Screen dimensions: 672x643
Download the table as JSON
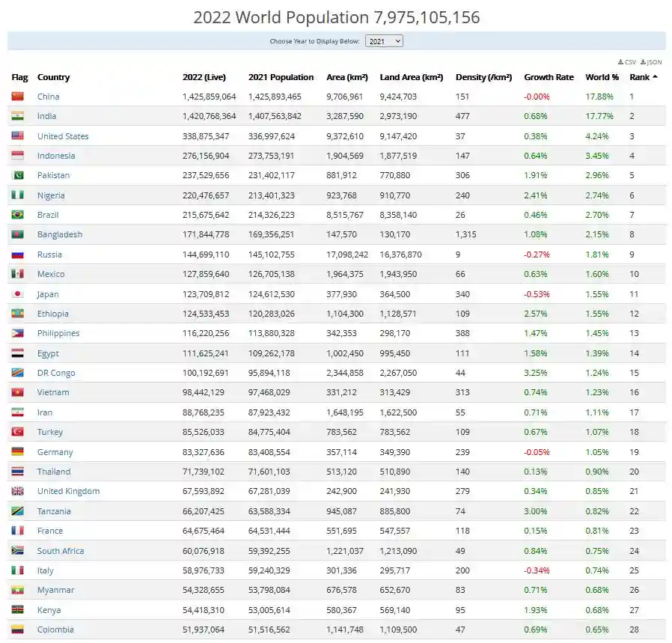point(651,62)
